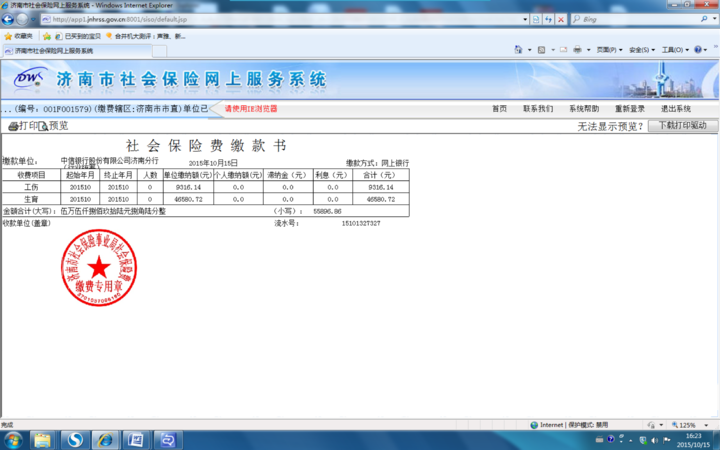
Task: Click the IE address bar URL field
Action: 281,19
